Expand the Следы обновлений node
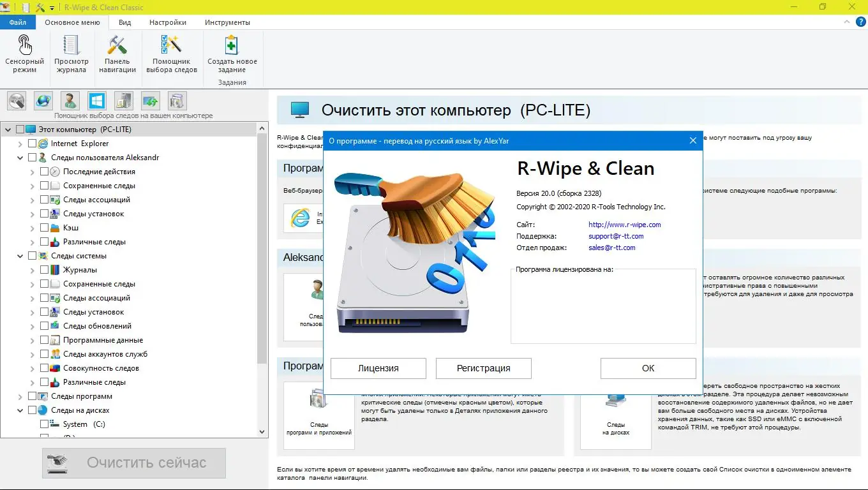868x490 pixels. point(33,326)
